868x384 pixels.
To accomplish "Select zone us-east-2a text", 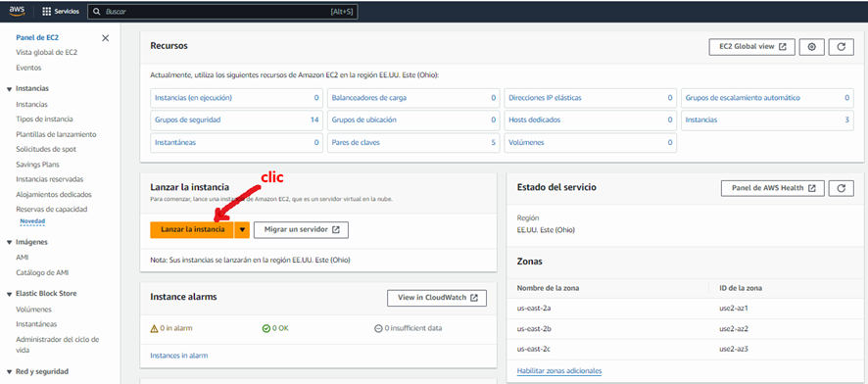I will coord(533,308).
